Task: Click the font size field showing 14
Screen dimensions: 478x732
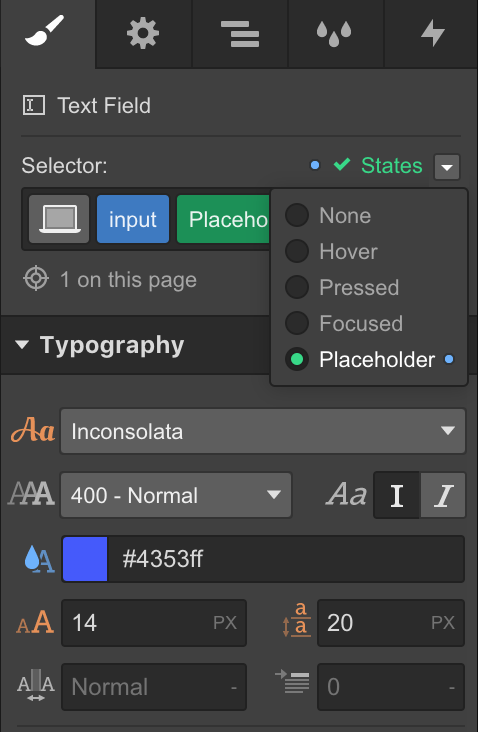Action: click(x=154, y=623)
